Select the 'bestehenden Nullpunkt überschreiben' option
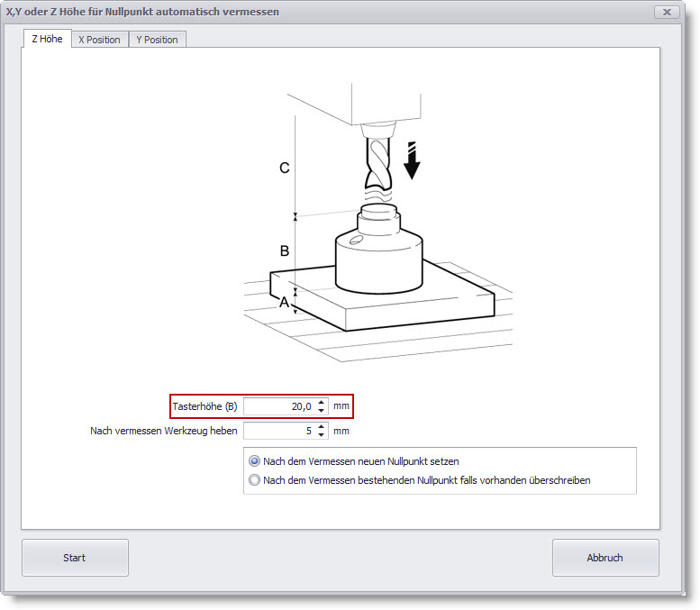 click(x=255, y=480)
